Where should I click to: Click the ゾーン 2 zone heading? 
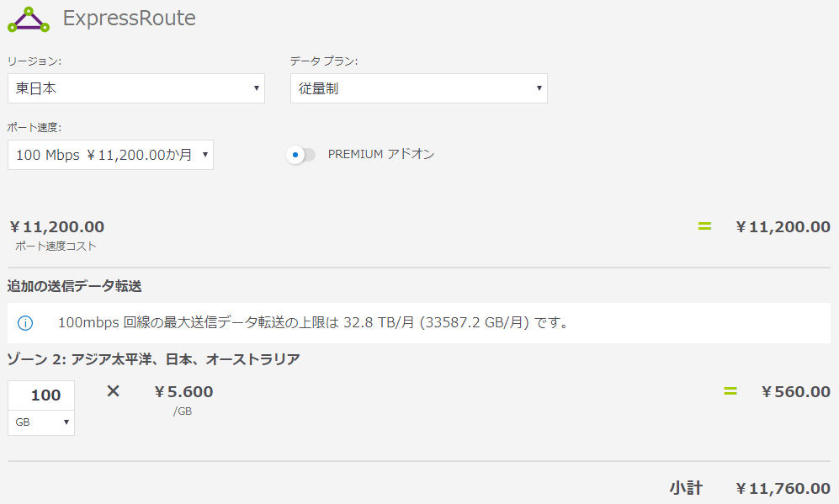153,360
